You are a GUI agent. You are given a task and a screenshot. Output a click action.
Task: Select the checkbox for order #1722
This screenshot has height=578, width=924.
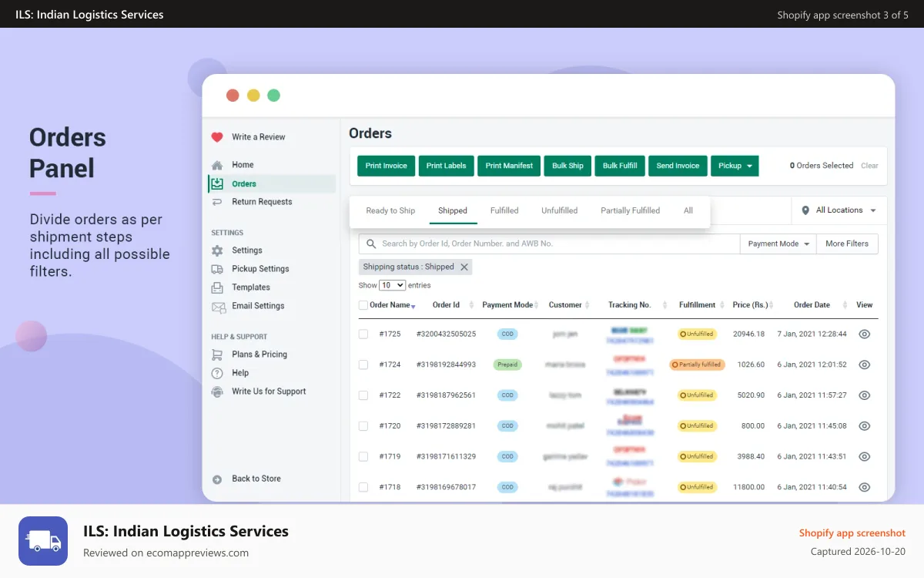tap(363, 395)
